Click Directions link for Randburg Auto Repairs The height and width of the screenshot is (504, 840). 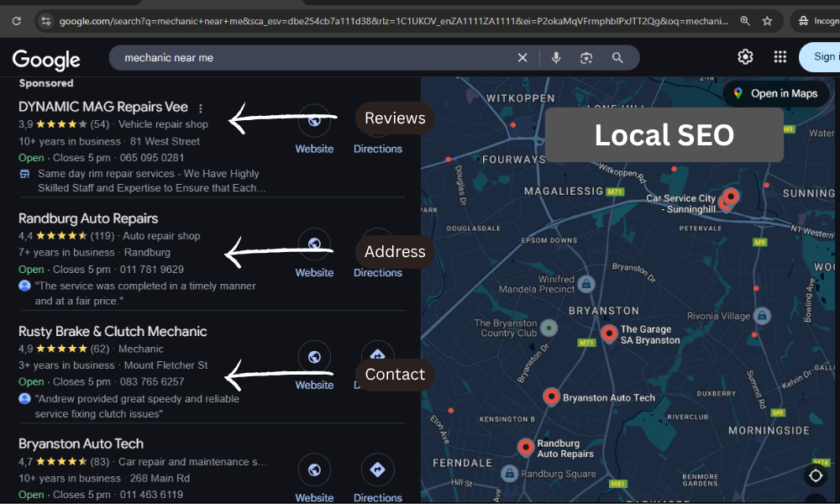click(x=378, y=273)
